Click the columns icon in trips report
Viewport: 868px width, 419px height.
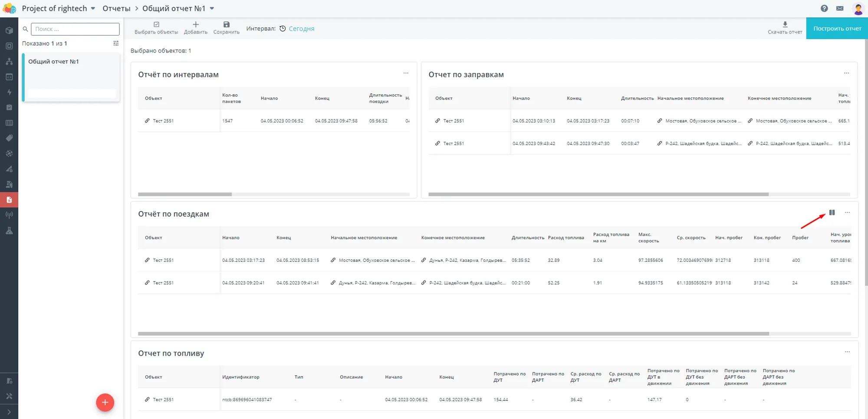[832, 213]
